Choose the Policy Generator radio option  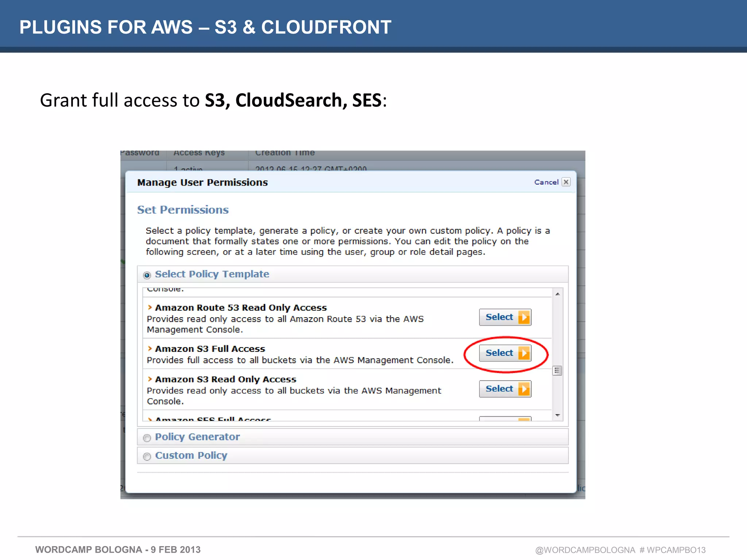click(x=147, y=438)
